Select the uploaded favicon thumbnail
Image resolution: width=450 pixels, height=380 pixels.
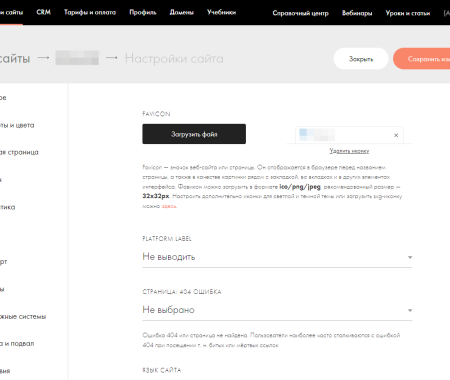[317, 135]
